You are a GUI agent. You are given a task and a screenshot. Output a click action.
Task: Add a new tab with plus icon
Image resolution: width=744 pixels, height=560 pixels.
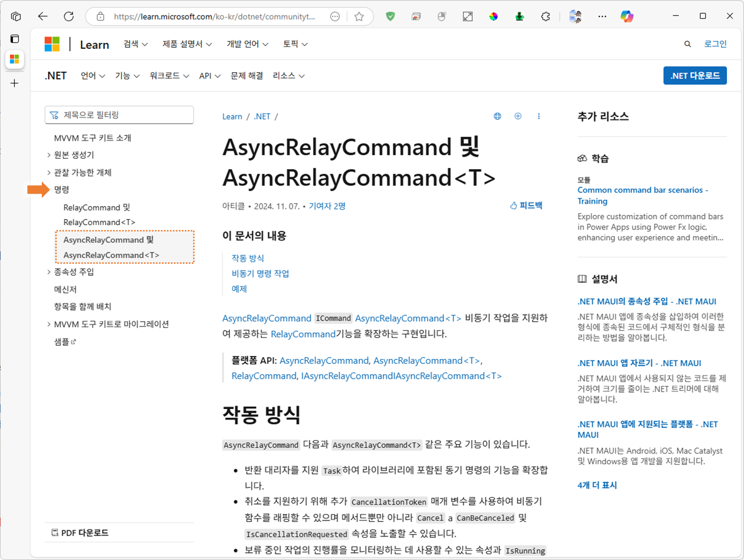(x=14, y=83)
